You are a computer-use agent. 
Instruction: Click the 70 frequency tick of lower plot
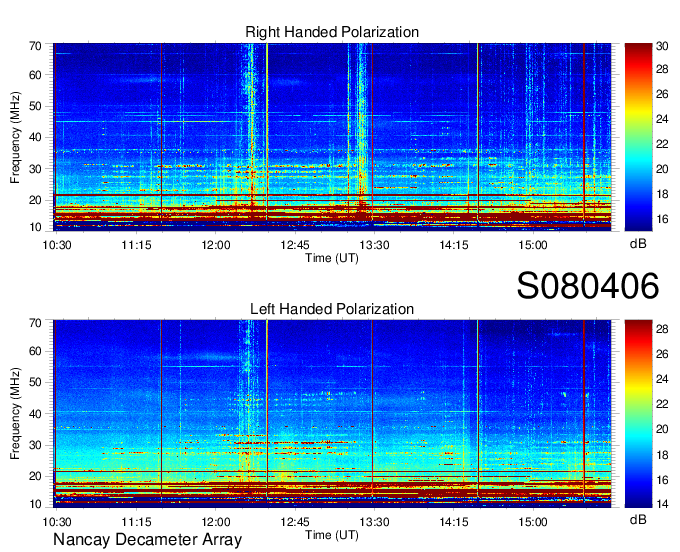pyautogui.click(x=35, y=323)
